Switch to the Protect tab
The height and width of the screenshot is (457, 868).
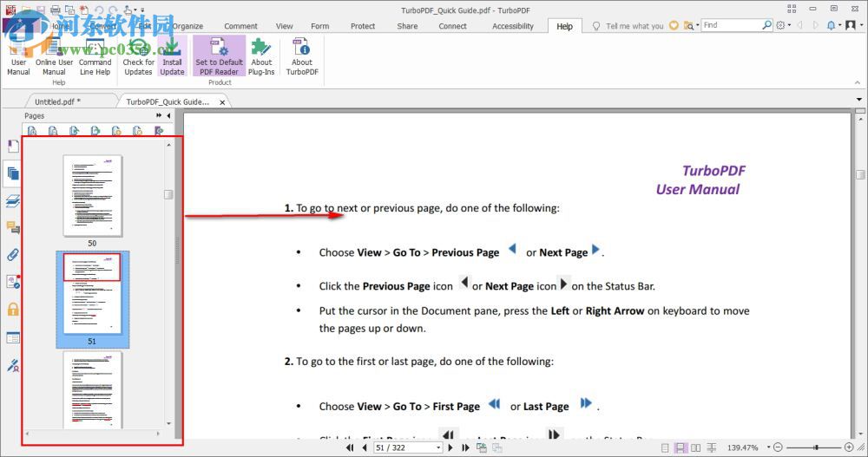363,26
